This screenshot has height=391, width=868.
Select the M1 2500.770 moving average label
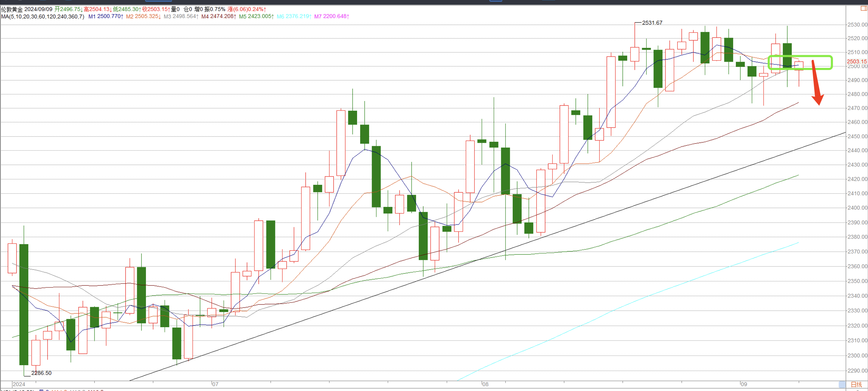106,17
